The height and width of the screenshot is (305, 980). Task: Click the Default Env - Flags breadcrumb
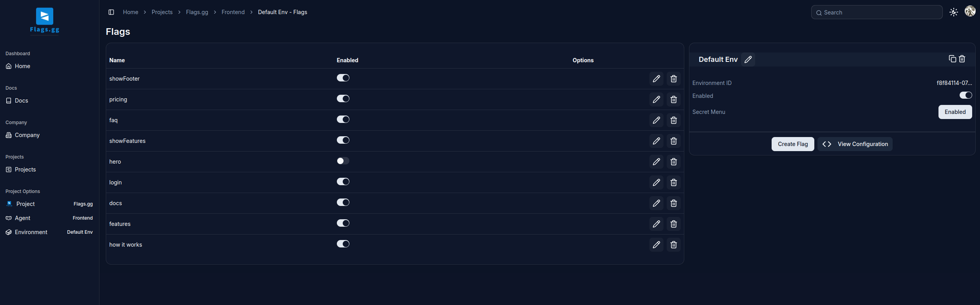[282, 12]
